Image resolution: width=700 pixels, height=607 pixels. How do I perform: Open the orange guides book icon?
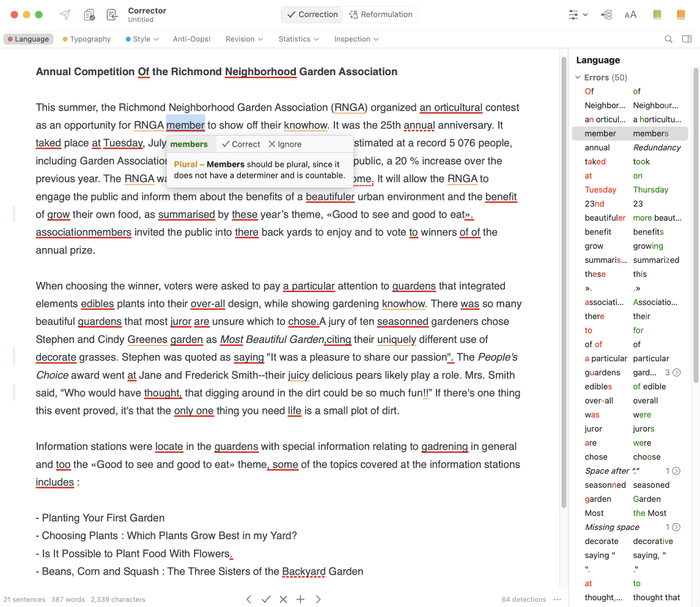[x=681, y=15]
